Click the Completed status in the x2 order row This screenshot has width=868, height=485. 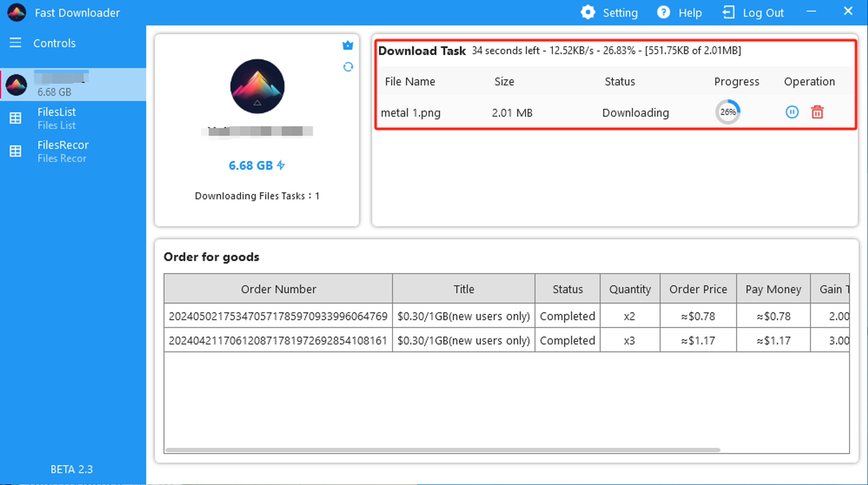click(x=567, y=316)
